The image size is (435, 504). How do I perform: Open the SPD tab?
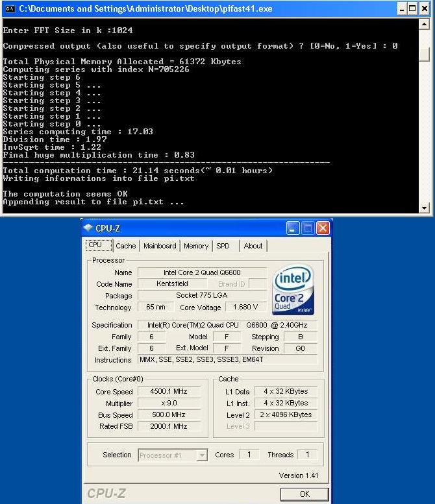(223, 246)
